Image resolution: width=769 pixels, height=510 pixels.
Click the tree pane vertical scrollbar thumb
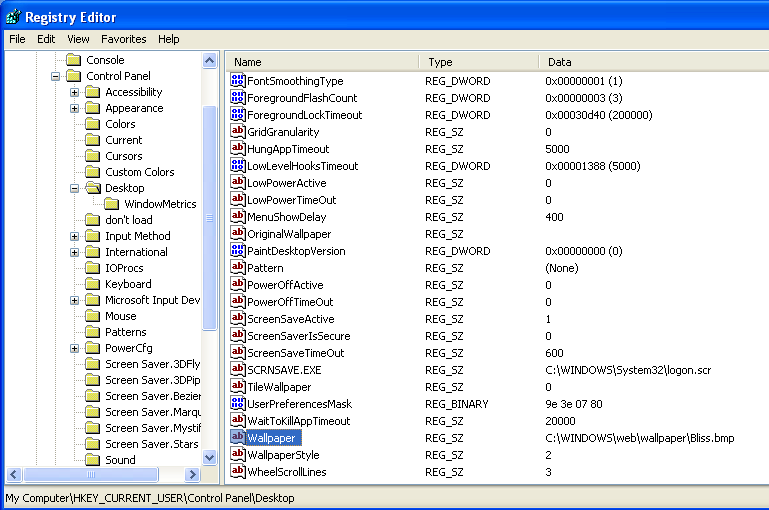(209, 218)
